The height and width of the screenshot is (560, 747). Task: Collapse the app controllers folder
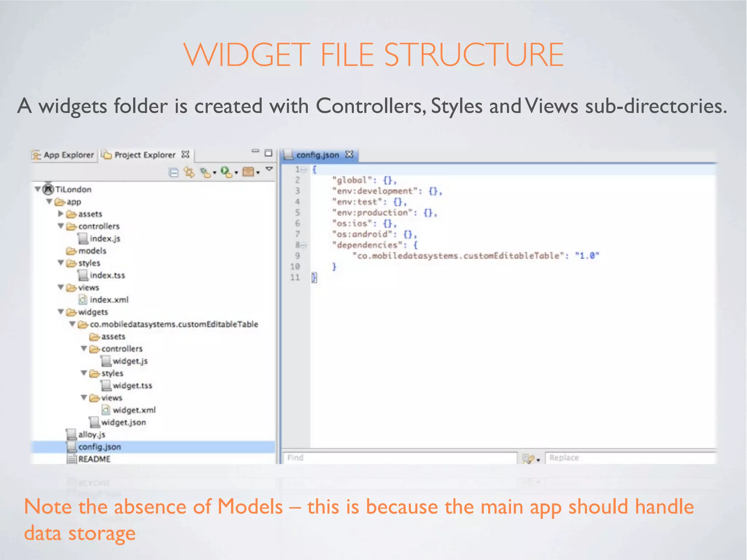click(61, 226)
